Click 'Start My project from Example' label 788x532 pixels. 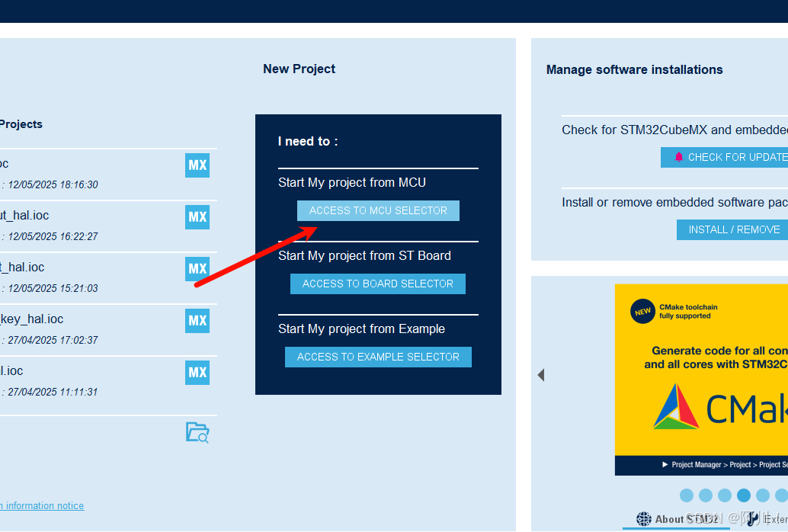(x=361, y=328)
